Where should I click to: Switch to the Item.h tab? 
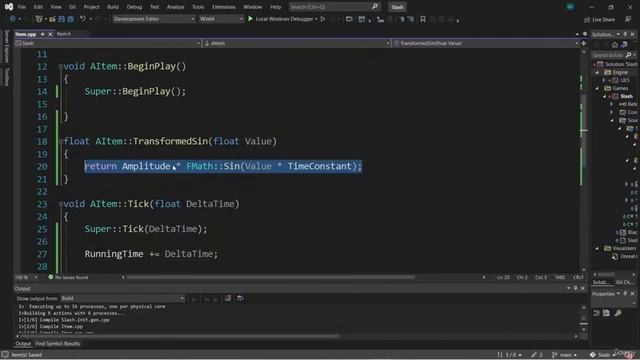coord(64,34)
